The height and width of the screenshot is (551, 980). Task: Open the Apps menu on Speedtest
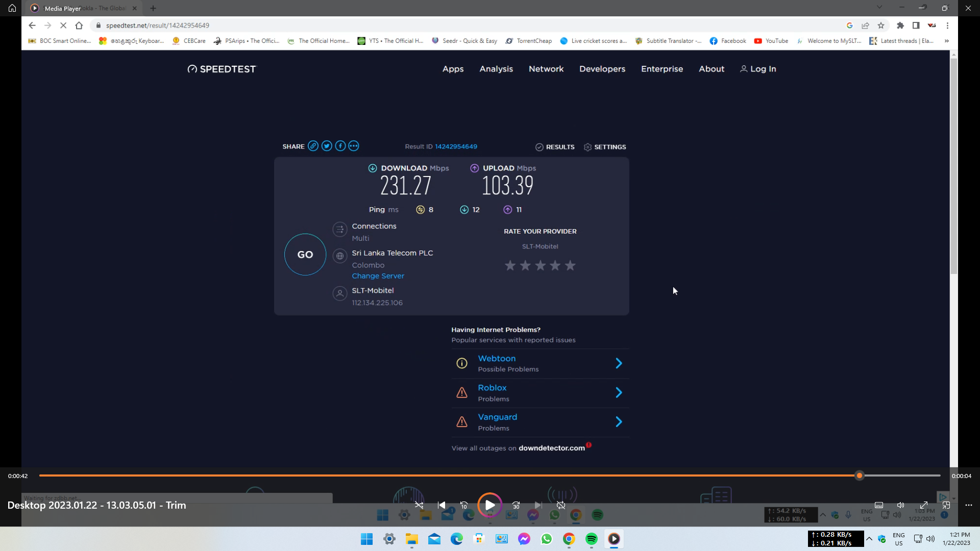[453, 69]
